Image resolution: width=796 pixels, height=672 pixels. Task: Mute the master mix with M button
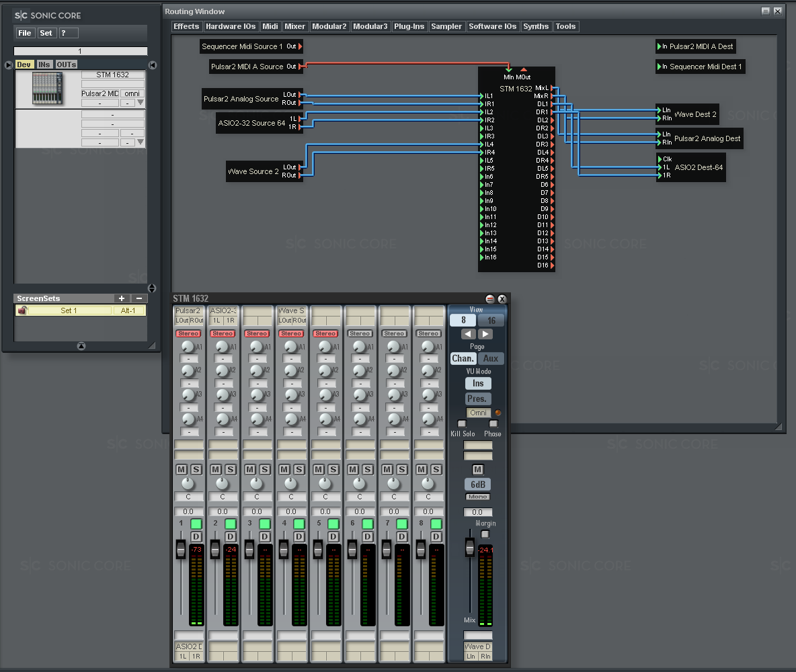478,470
